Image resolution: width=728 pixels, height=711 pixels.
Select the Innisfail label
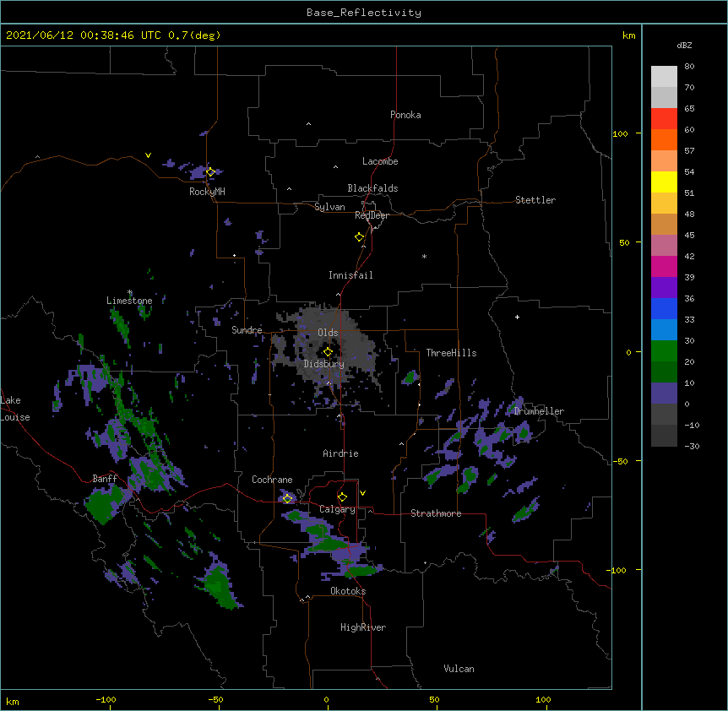tap(350, 275)
